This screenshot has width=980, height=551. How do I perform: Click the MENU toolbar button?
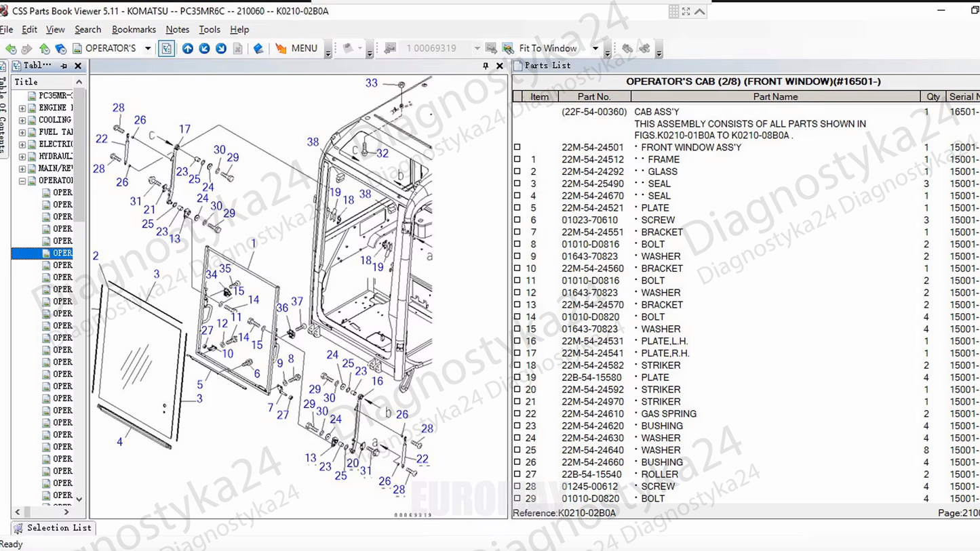pos(296,49)
